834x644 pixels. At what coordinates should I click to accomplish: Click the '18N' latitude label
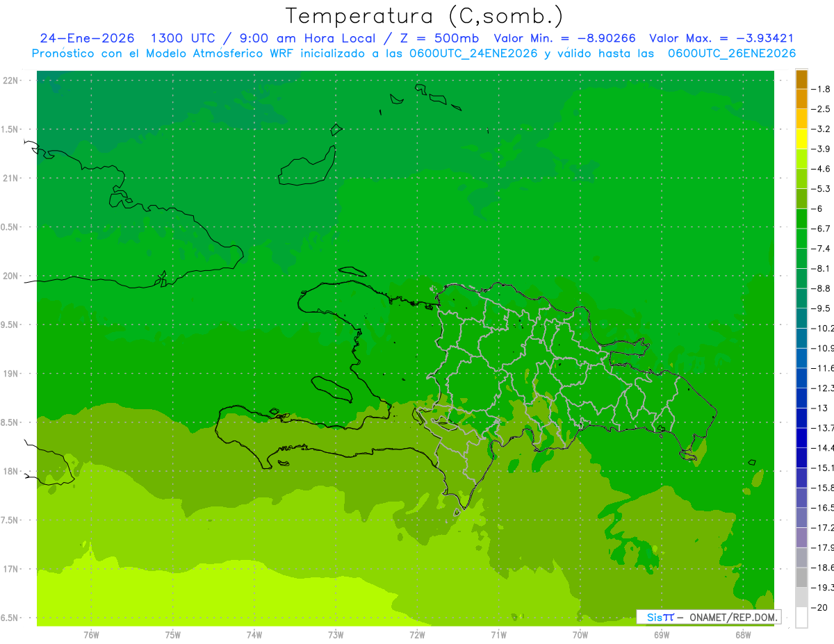coord(12,471)
